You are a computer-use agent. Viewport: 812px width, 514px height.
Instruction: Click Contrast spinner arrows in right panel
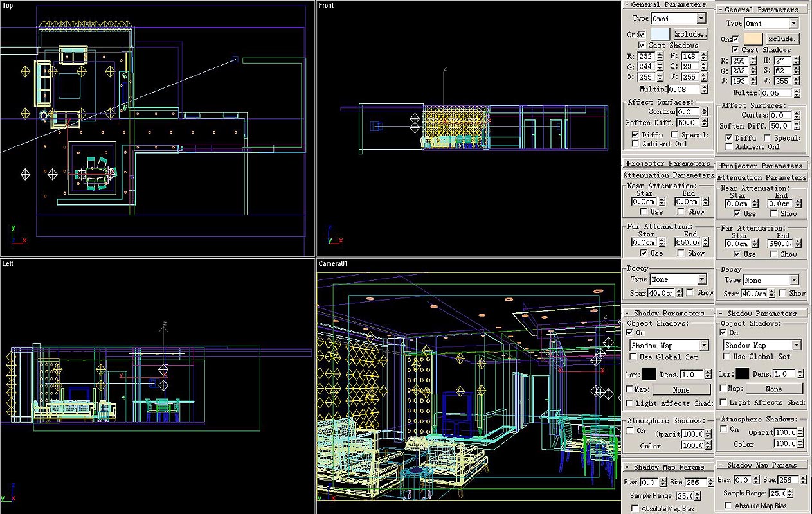(x=796, y=115)
